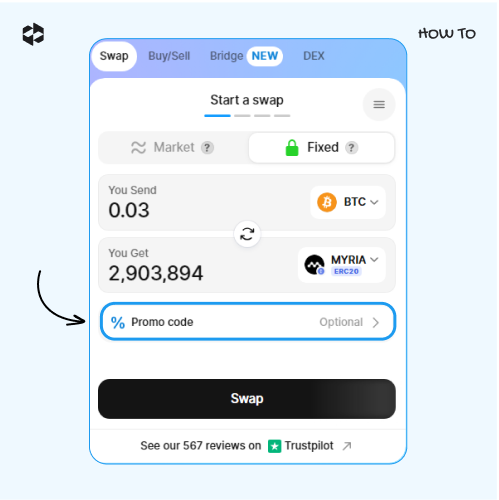Open the Trustpilot reviews link
Viewport: 499px width, 500px height.
pyautogui.click(x=246, y=446)
